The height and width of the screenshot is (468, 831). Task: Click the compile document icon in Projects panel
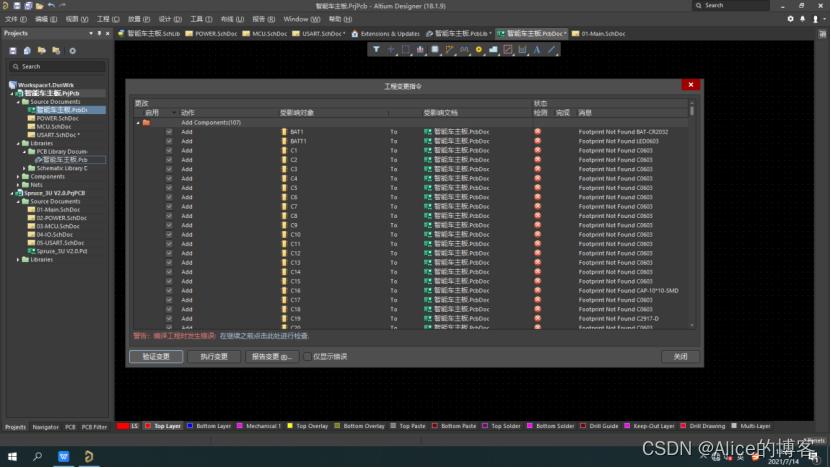27,51
